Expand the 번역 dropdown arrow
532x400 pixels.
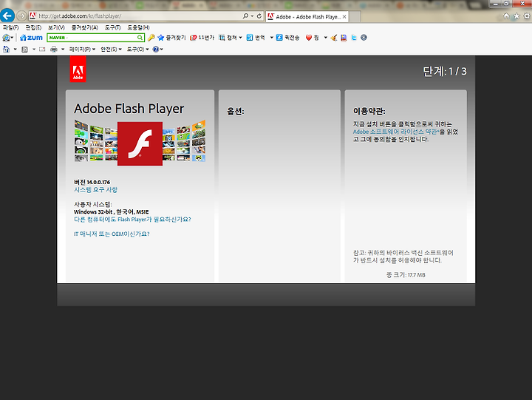click(271, 38)
